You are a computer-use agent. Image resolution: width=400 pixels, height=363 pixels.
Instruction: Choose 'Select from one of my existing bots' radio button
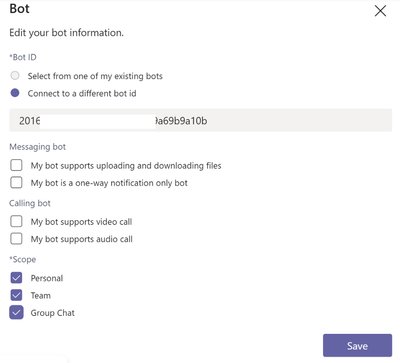pos(15,75)
